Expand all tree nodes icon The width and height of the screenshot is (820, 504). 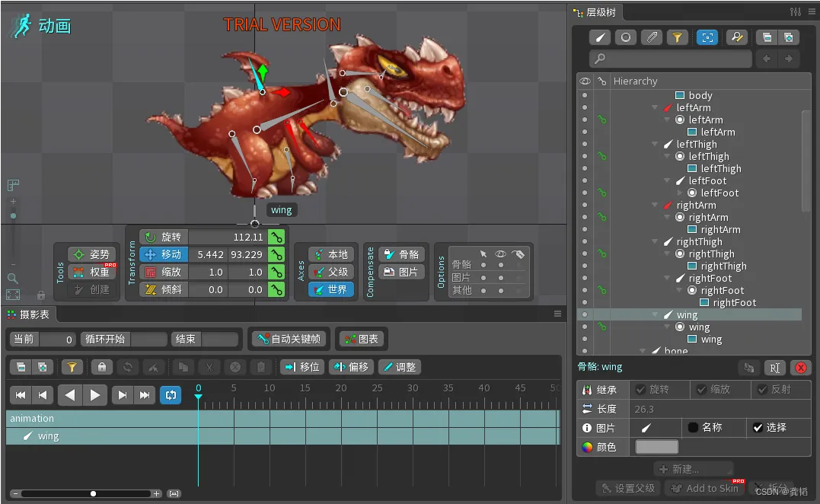coord(788,37)
